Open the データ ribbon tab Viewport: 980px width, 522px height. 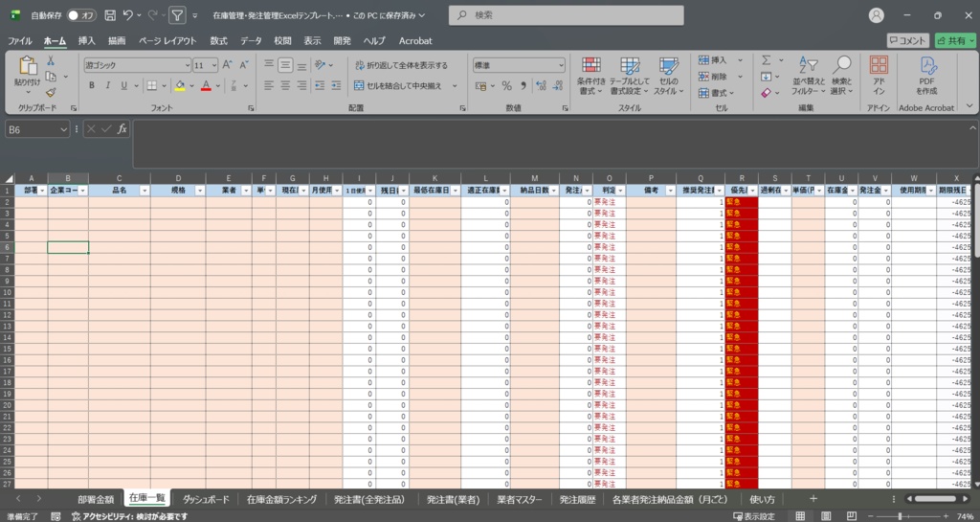pos(252,40)
